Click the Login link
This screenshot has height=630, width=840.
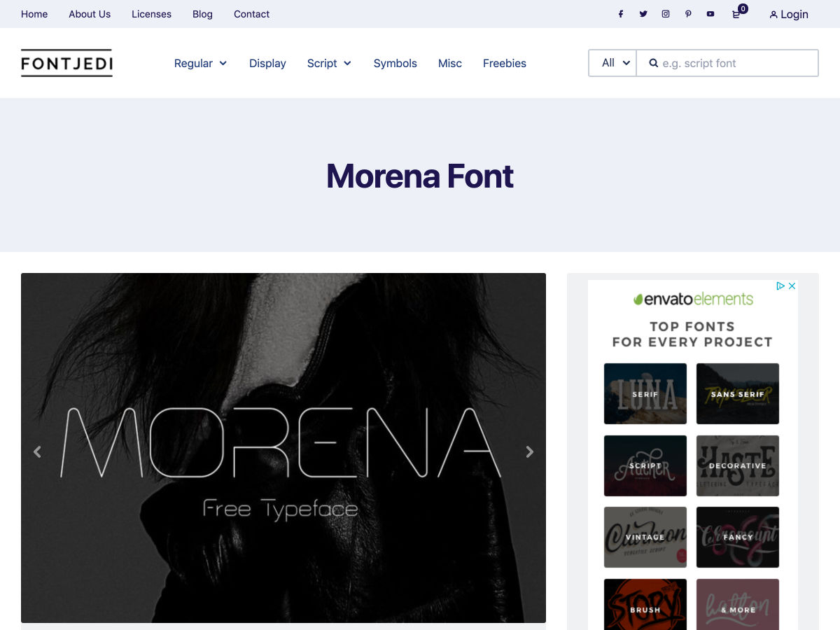789,14
